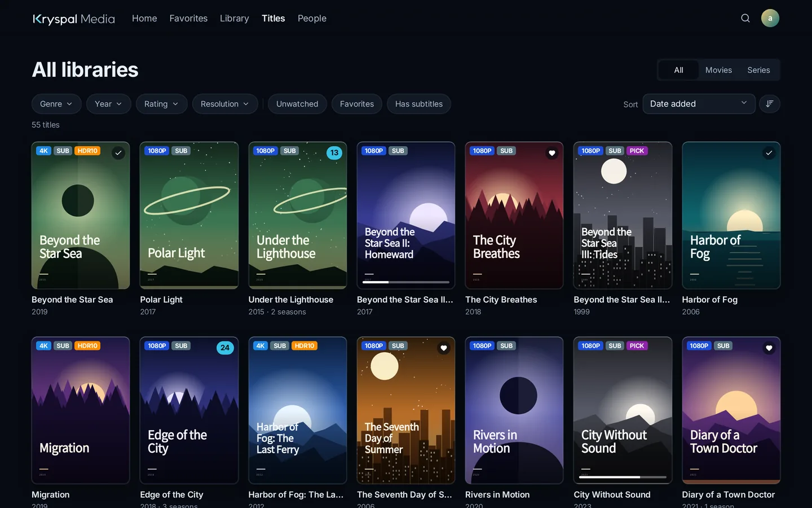Viewport: 812px width, 508px height.
Task: Click 4K badge on Beyond the Star Sea
Action: [x=44, y=151]
